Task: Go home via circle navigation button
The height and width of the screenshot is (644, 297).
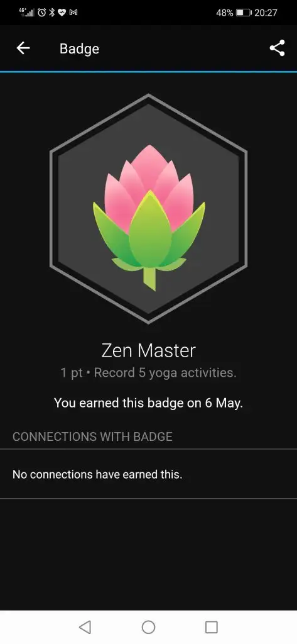Action: click(148, 627)
